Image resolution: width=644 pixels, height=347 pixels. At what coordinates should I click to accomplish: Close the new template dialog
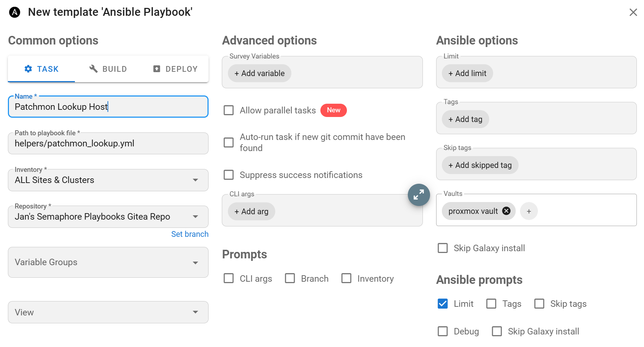(633, 12)
